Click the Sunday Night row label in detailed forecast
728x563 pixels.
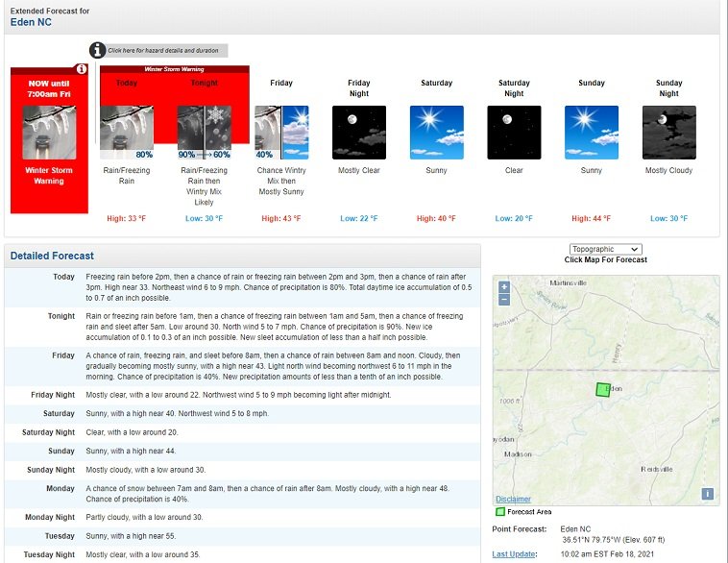[x=51, y=470]
